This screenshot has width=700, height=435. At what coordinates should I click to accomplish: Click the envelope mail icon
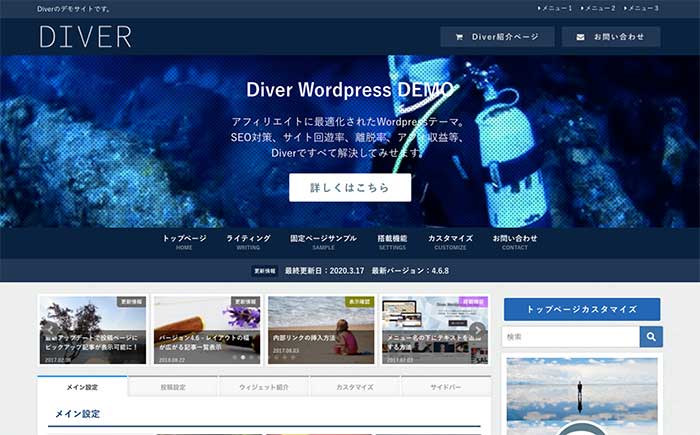[580, 37]
